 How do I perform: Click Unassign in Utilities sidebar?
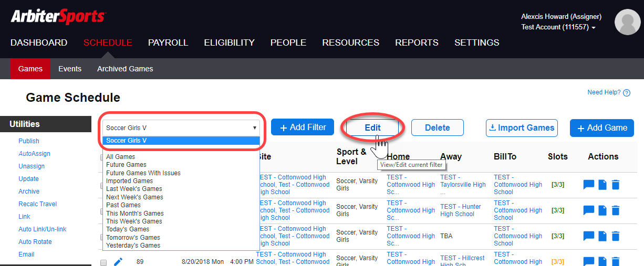click(32, 166)
